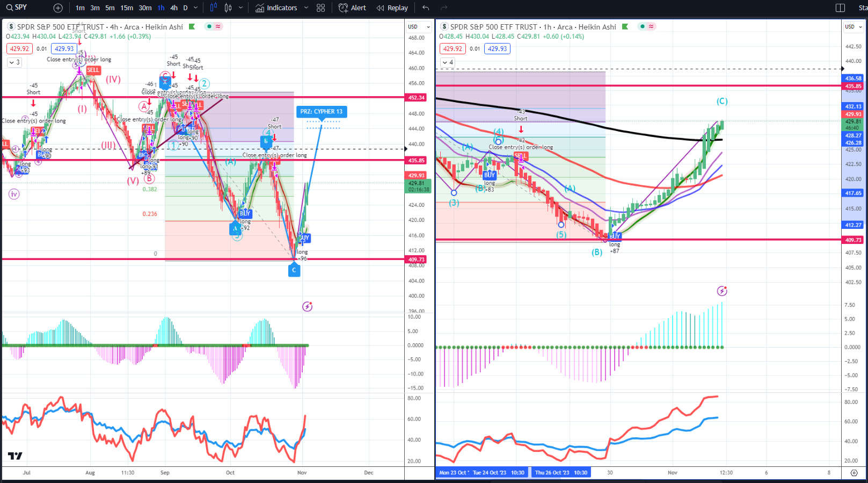Open the USD currency dropdown on the 4h chart
The image size is (868, 483).
[419, 26]
